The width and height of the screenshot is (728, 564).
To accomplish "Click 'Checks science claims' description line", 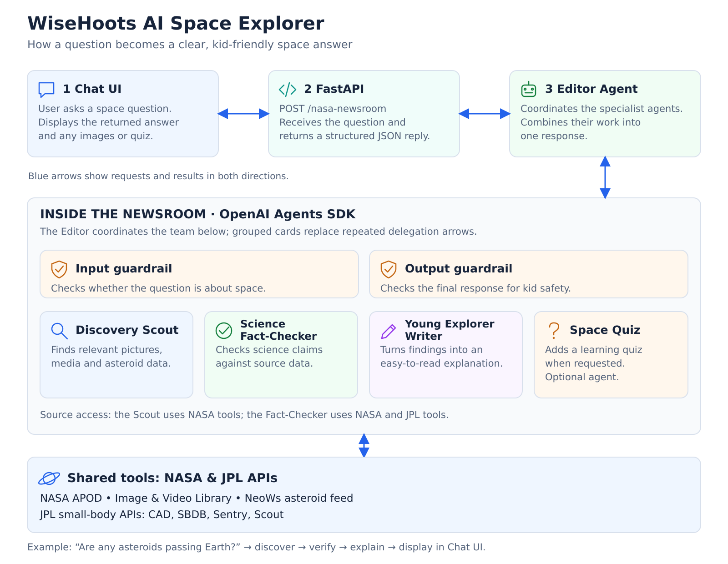I will pyautogui.click(x=269, y=350).
